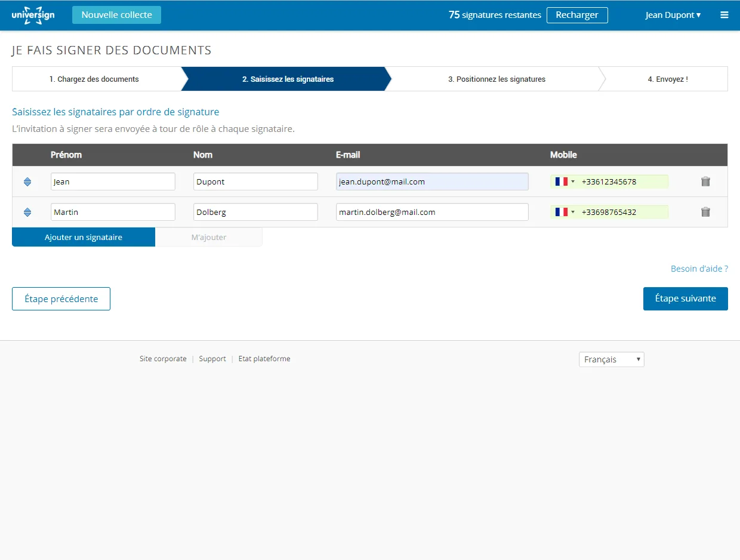This screenshot has width=740, height=560.
Task: Delete the Jean Dupont signer row
Action: point(705,181)
